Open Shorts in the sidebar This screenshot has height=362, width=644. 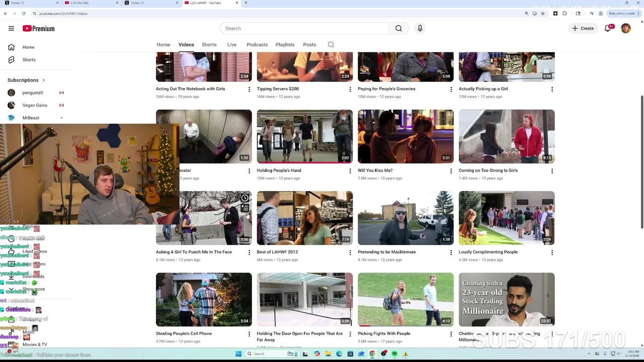click(29, 60)
